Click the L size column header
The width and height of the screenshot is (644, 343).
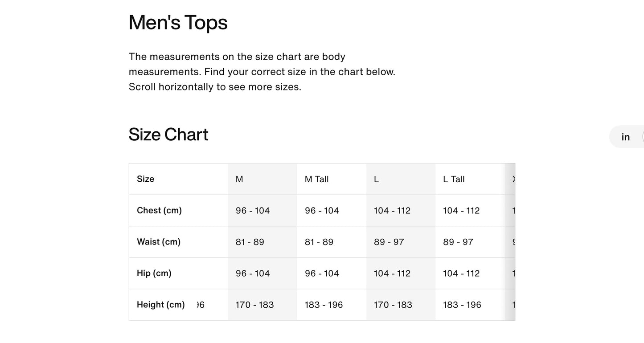pos(377,179)
